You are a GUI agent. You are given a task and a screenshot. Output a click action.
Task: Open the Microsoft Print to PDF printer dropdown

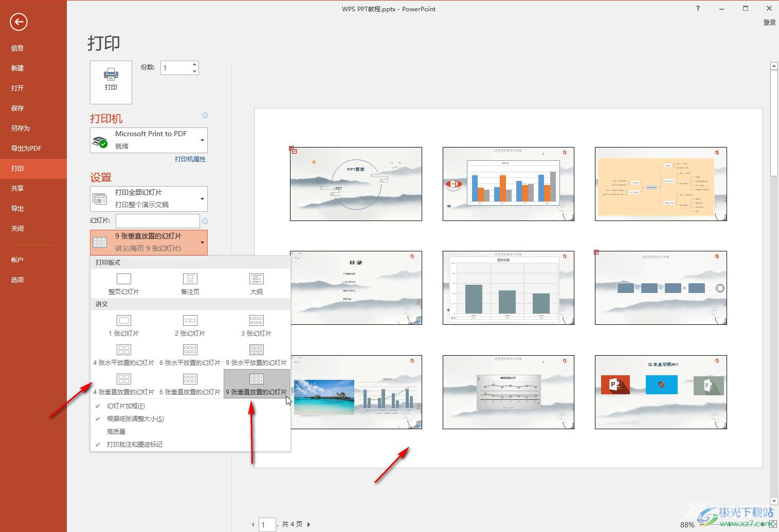point(149,140)
